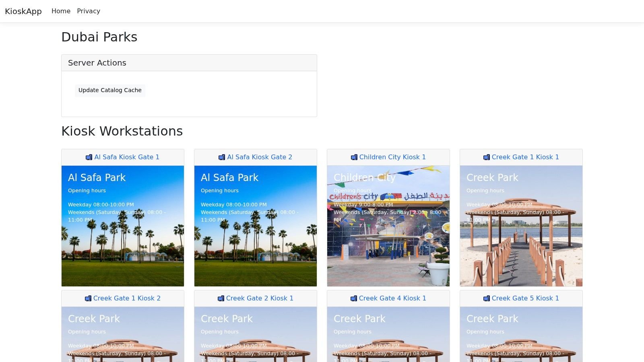Open Creek Gate 1 Kiosk 2 link
Viewport: 644px width, 362px height.
coord(127,298)
